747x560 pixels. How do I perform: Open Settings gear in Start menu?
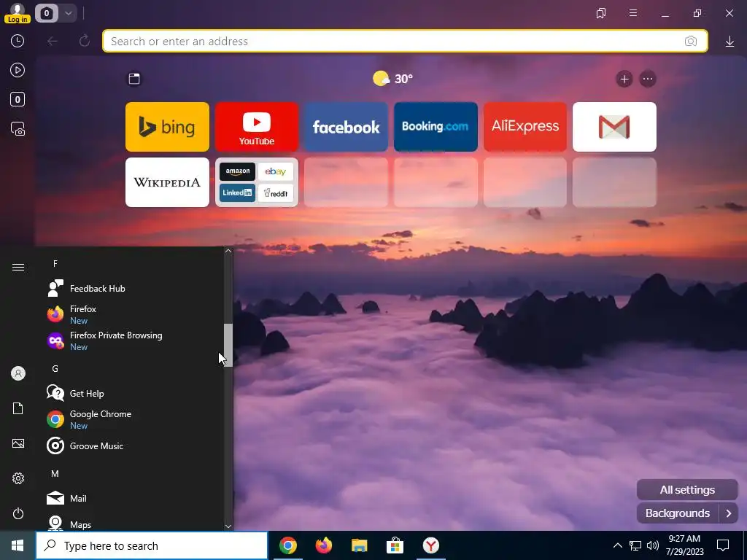pyautogui.click(x=18, y=478)
